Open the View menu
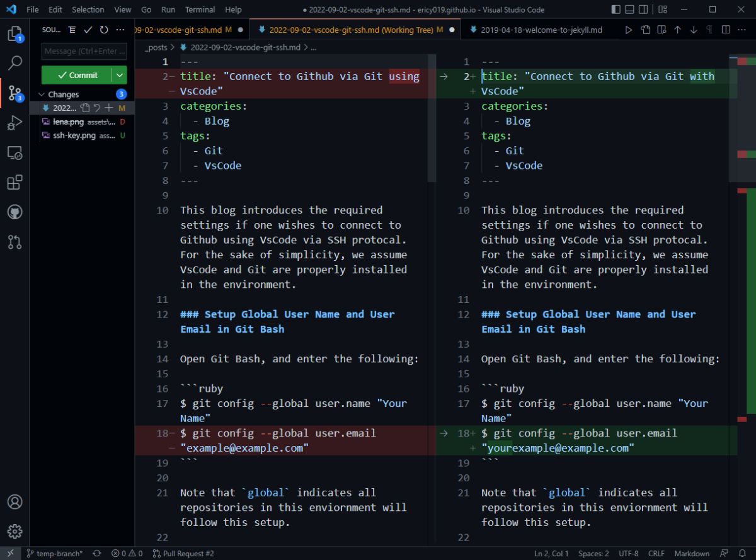Image resolution: width=756 pixels, height=560 pixels. (x=123, y=9)
